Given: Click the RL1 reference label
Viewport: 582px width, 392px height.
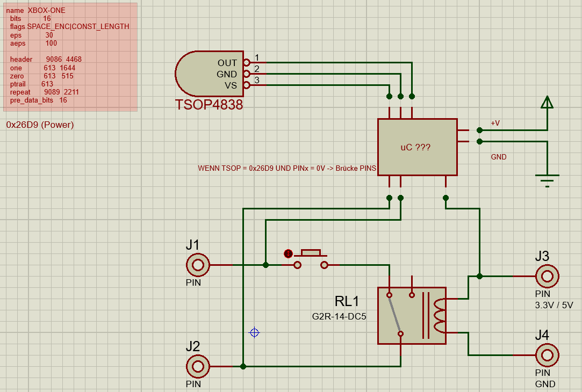Looking at the screenshot, I should tap(347, 301).
